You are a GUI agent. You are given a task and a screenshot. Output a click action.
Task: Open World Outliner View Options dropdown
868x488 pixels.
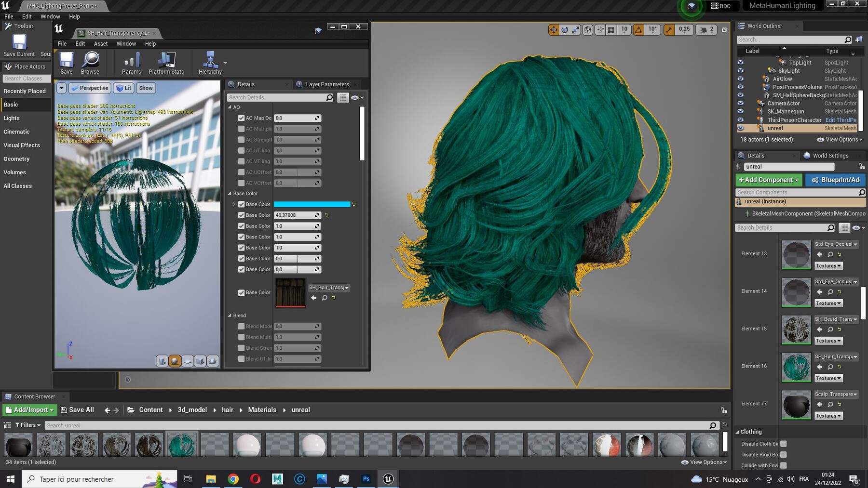click(840, 140)
